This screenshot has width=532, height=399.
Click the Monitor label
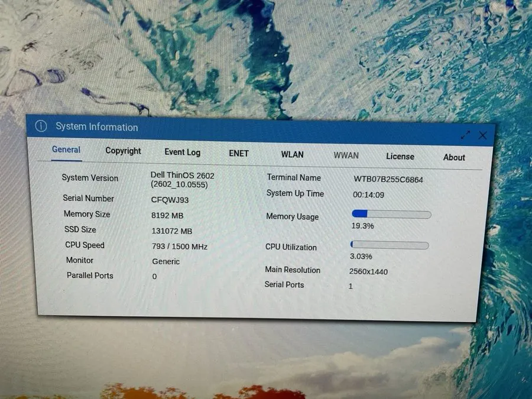[80, 260]
